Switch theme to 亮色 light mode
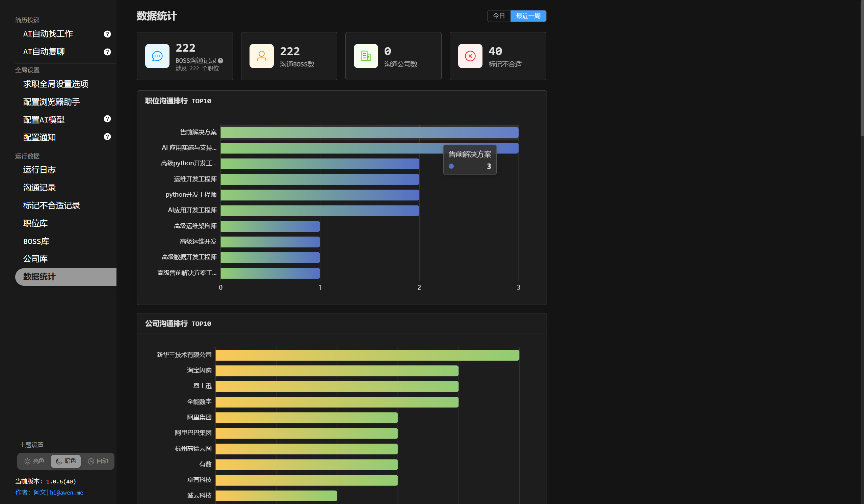This screenshot has height=504, width=864. pyautogui.click(x=34, y=461)
